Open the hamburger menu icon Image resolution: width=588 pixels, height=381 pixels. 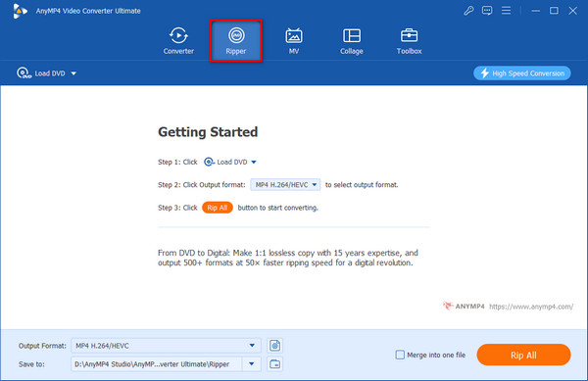[506, 11]
